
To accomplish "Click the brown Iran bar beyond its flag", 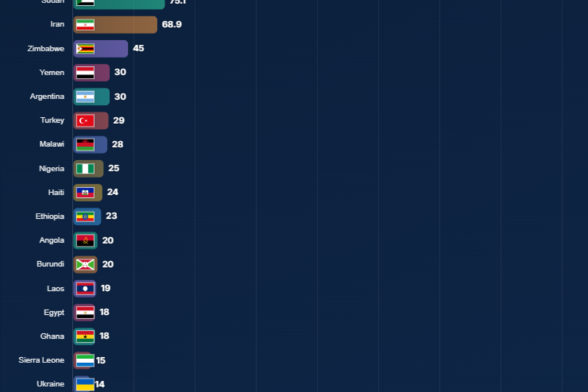I will coord(126,25).
